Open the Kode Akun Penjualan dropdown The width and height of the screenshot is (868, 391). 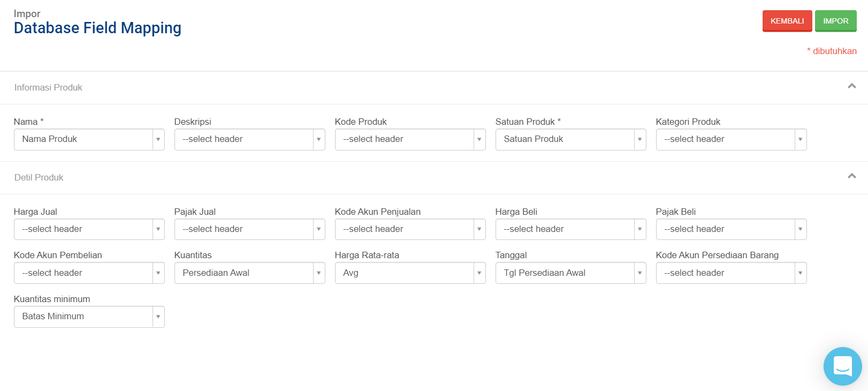tap(410, 229)
